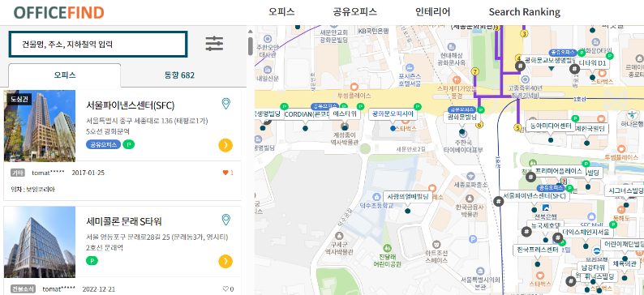This screenshot has width=644, height=295.
Task: Click the hash marker beside 더익스체인지서울
Action: point(557,237)
